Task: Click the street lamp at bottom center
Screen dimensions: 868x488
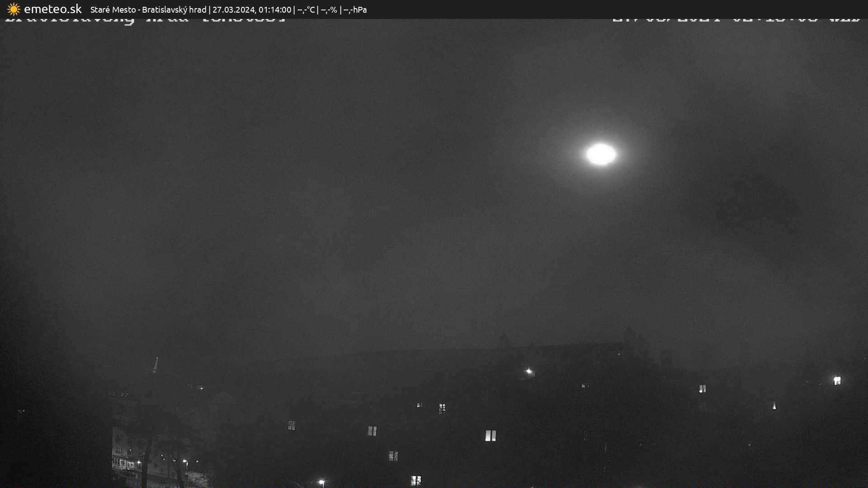Action: click(x=321, y=482)
